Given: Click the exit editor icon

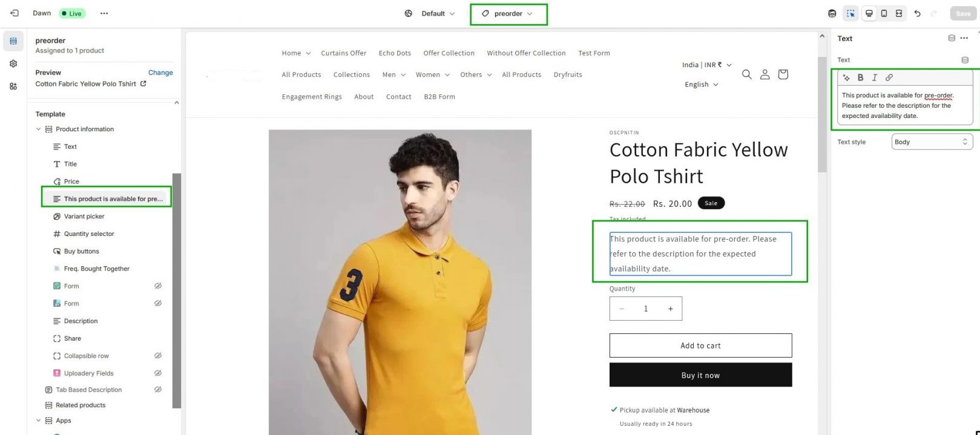Looking at the screenshot, I should click(15, 13).
